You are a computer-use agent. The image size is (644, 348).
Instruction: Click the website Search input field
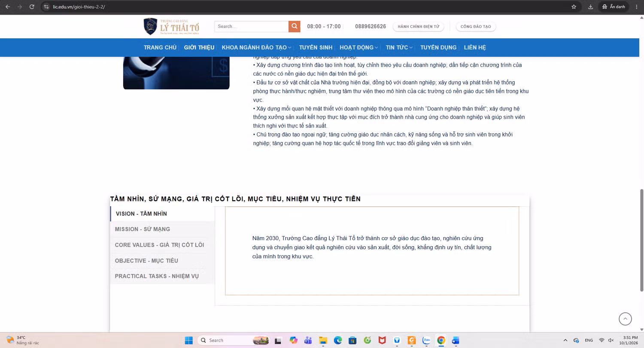252,26
